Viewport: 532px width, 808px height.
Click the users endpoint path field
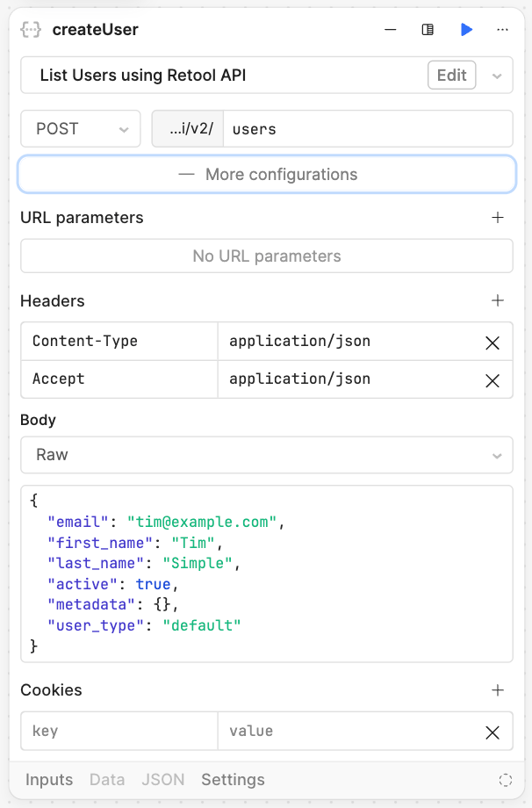point(367,129)
